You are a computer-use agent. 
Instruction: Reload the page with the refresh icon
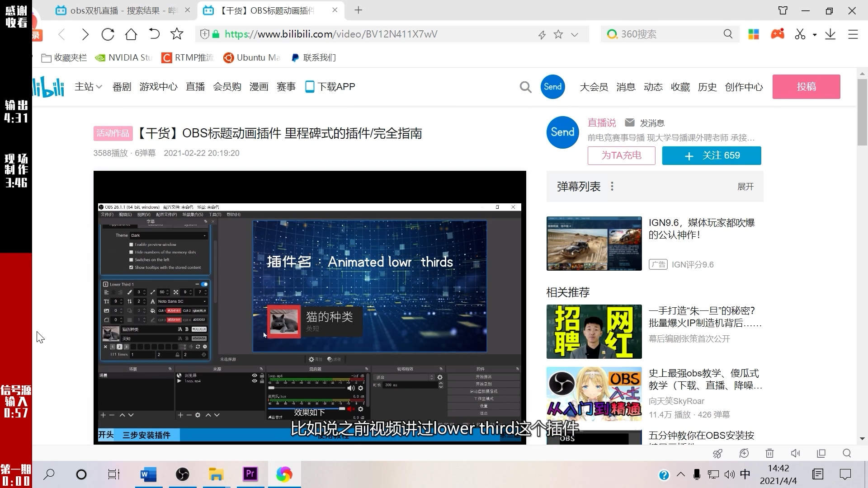coord(108,34)
